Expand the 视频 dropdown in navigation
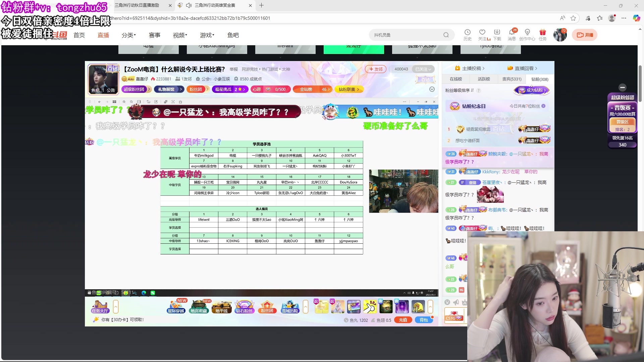 180,35
